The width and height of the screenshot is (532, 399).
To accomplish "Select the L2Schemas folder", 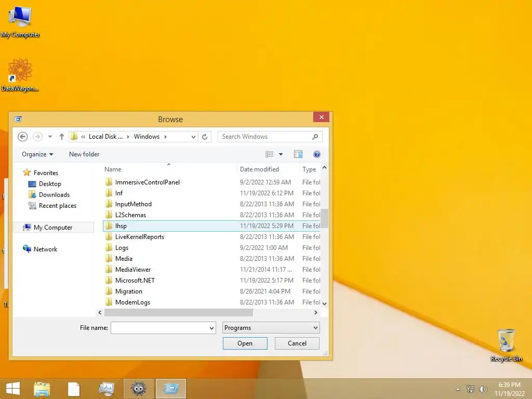I will (x=212, y=215).
